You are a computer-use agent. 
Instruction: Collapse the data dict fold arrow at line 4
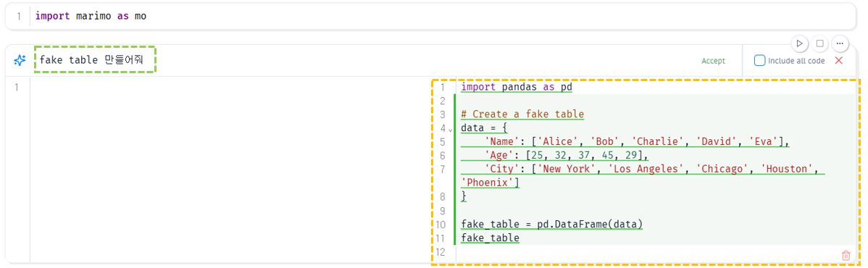[451, 130]
